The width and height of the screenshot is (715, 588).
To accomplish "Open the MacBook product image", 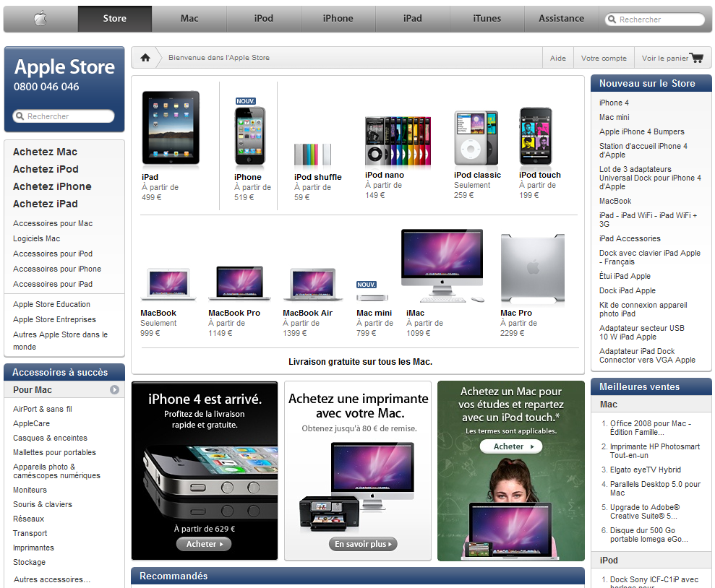I will (x=168, y=285).
